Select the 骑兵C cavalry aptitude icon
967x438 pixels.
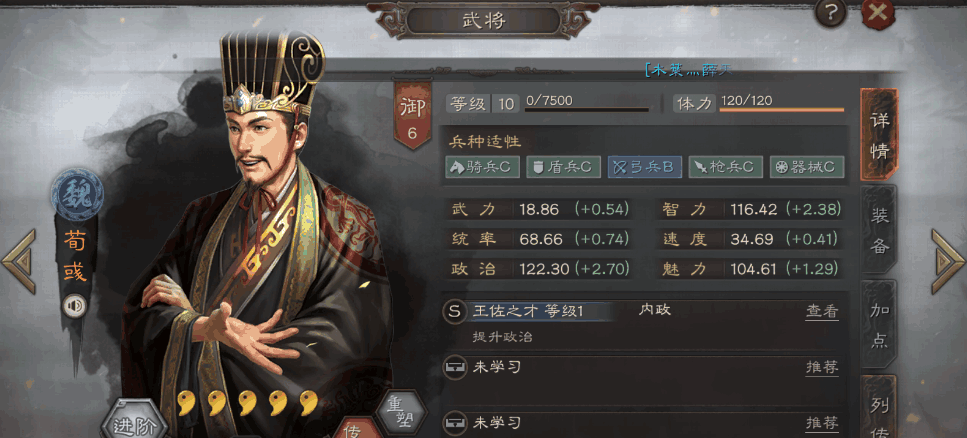click(483, 167)
